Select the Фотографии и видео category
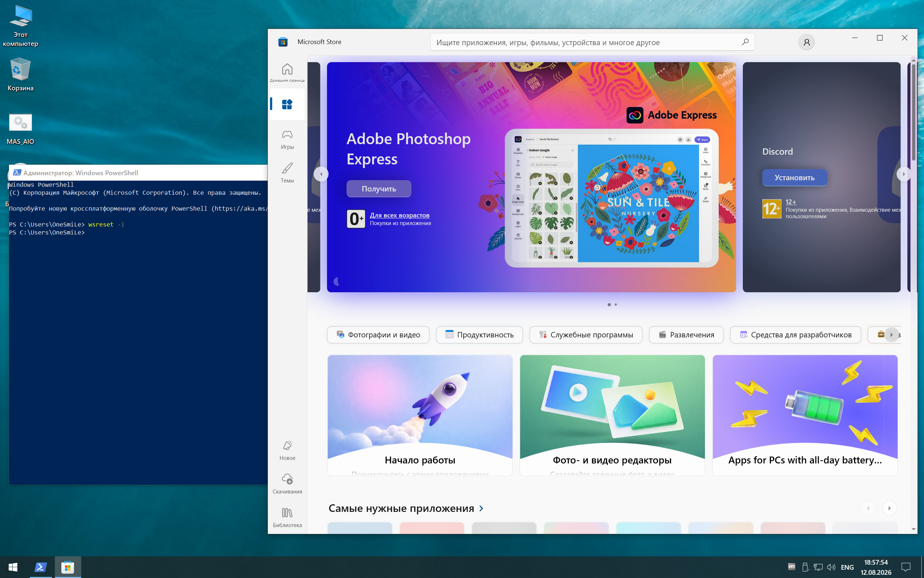924x578 pixels. [x=378, y=335]
